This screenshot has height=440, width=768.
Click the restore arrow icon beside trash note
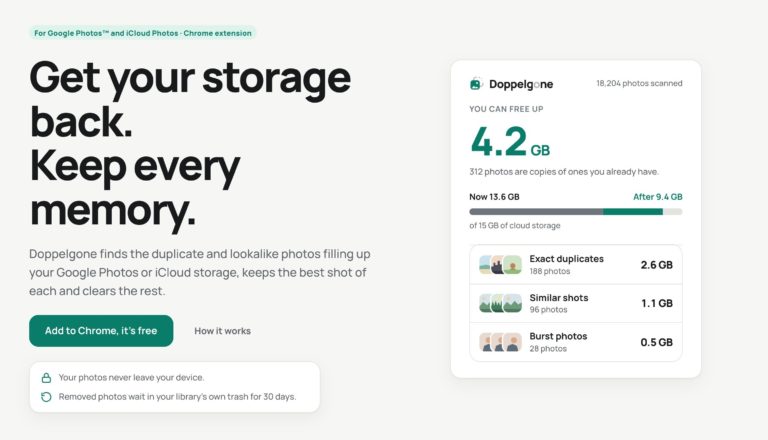46,397
